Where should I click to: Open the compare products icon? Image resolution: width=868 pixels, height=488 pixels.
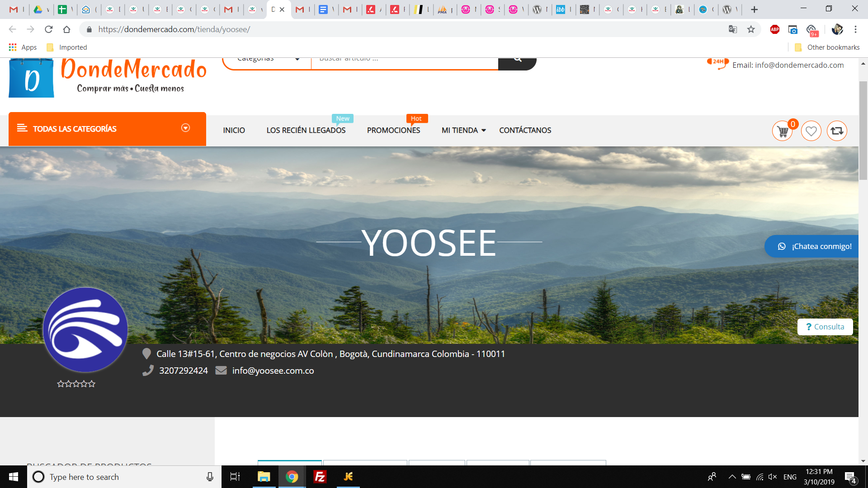(837, 131)
